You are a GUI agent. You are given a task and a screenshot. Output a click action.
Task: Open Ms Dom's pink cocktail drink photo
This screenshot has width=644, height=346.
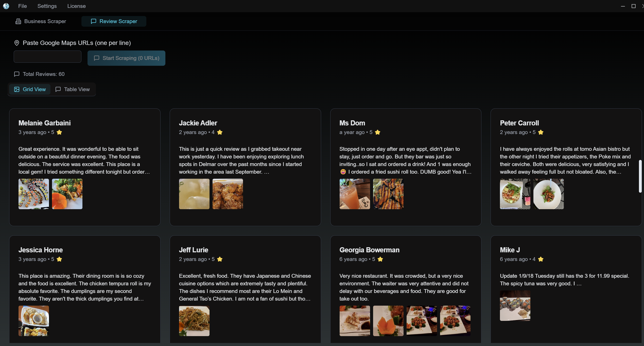tap(355, 194)
